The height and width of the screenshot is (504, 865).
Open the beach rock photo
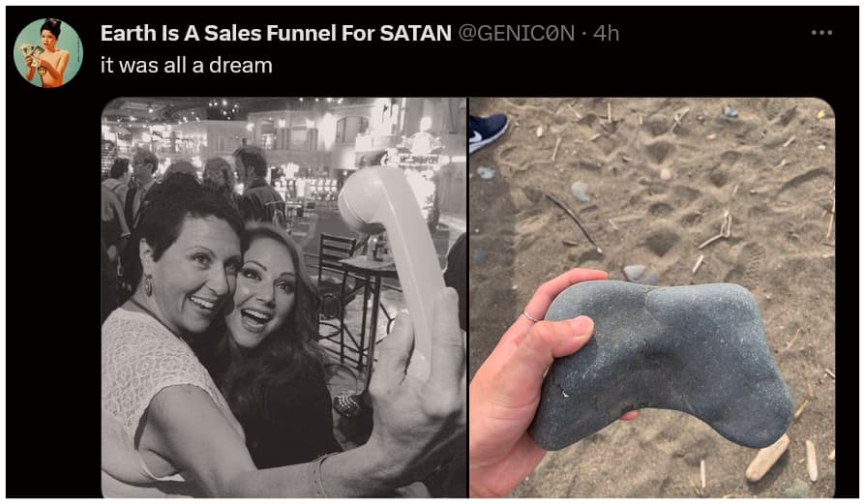pos(652,297)
